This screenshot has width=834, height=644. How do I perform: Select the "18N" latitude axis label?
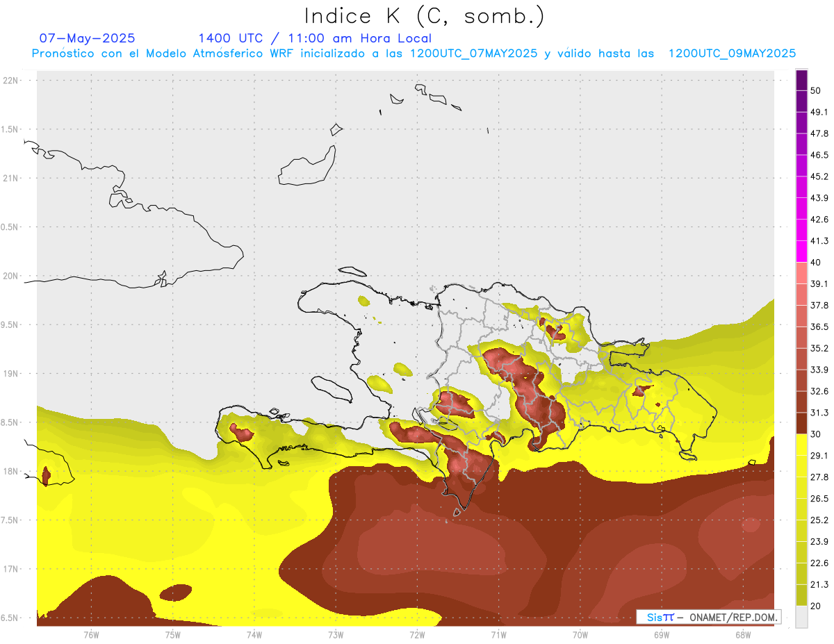tap(11, 472)
